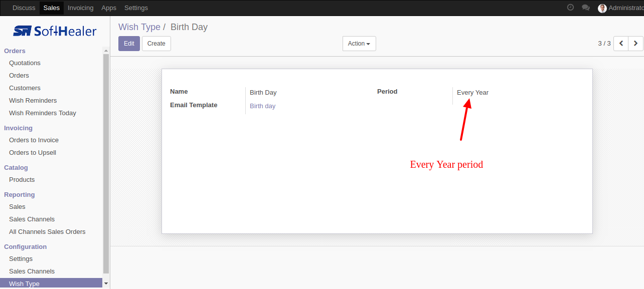The height and width of the screenshot is (289, 644).
Task: Click the Birth Day name value
Action: tap(263, 93)
